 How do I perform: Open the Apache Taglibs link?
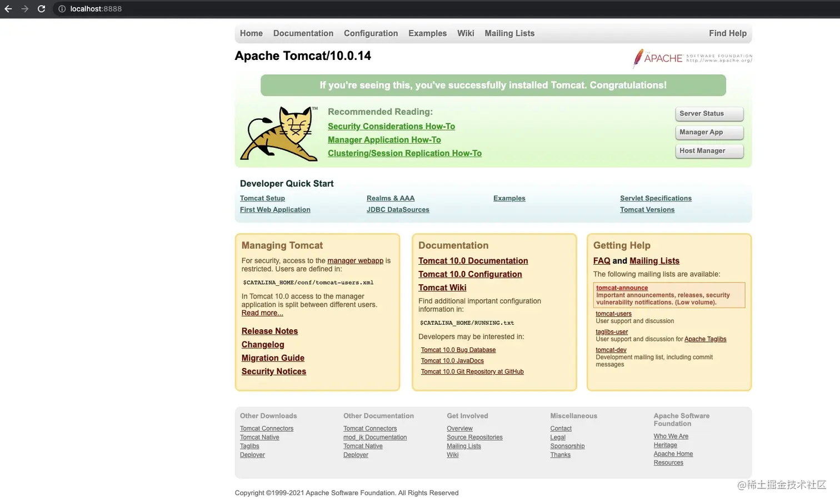tap(705, 339)
